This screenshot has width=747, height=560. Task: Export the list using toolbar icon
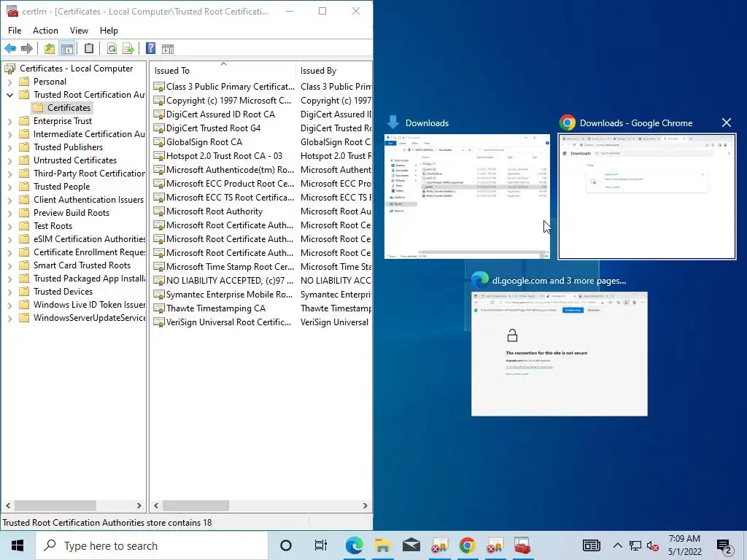128,49
